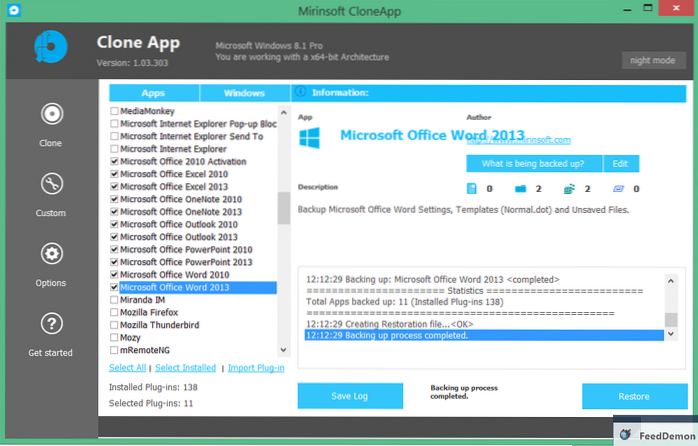Click the Get started question mark icon
This screenshot has width=698, height=446.
coord(51,324)
